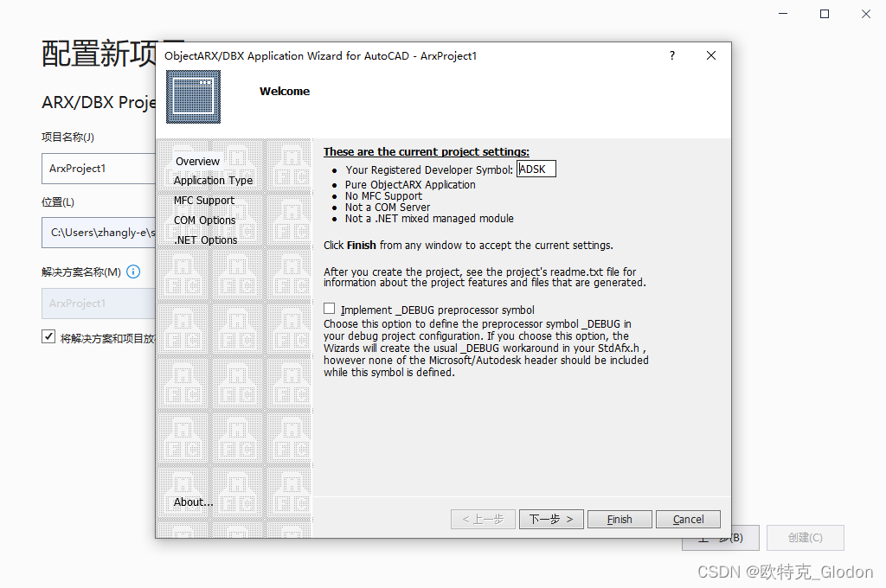Click the info icon beside 解决方案名称(M)
This screenshot has height=588, width=886.
[x=133, y=272]
